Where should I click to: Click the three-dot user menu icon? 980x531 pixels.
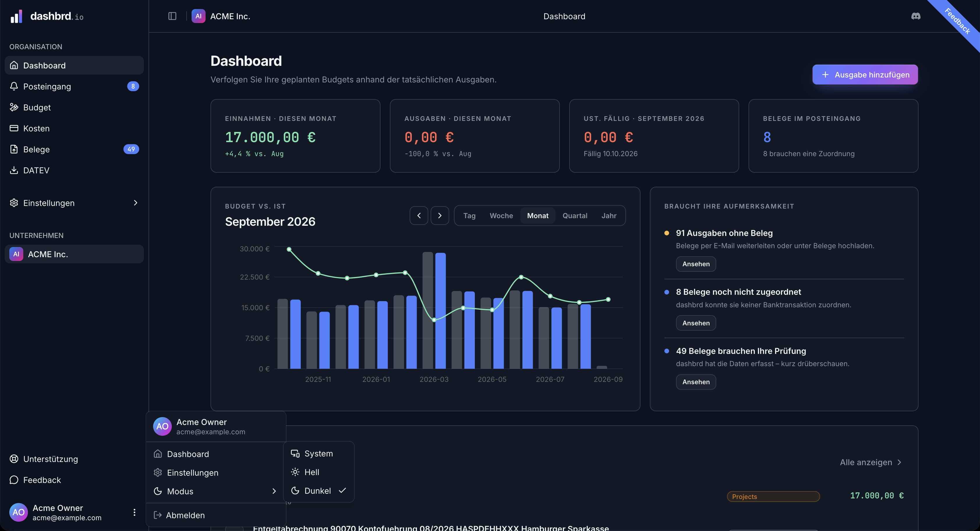(x=134, y=512)
